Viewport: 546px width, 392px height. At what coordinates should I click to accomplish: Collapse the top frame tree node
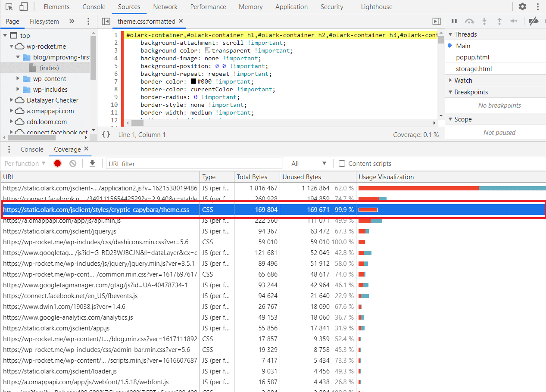(5, 36)
